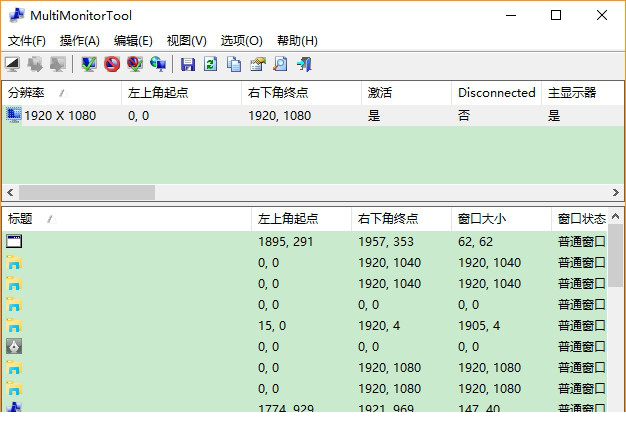Click the copy documents toolbar icon

coord(234,64)
